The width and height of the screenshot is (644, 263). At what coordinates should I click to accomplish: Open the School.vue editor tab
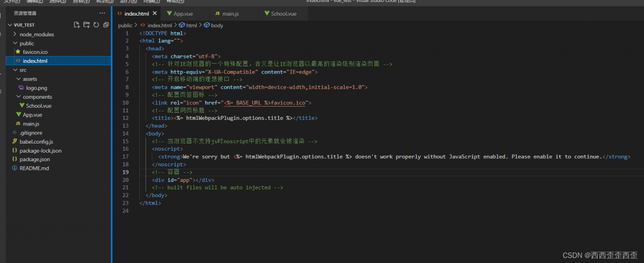point(283,14)
